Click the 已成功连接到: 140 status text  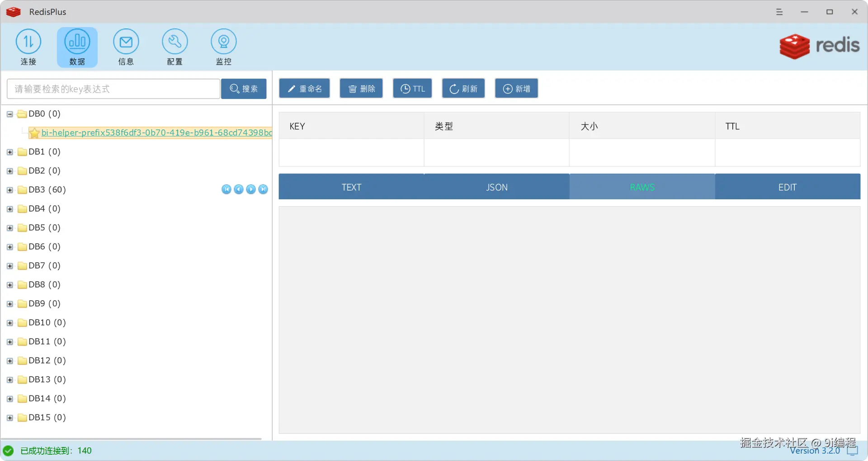56,451
